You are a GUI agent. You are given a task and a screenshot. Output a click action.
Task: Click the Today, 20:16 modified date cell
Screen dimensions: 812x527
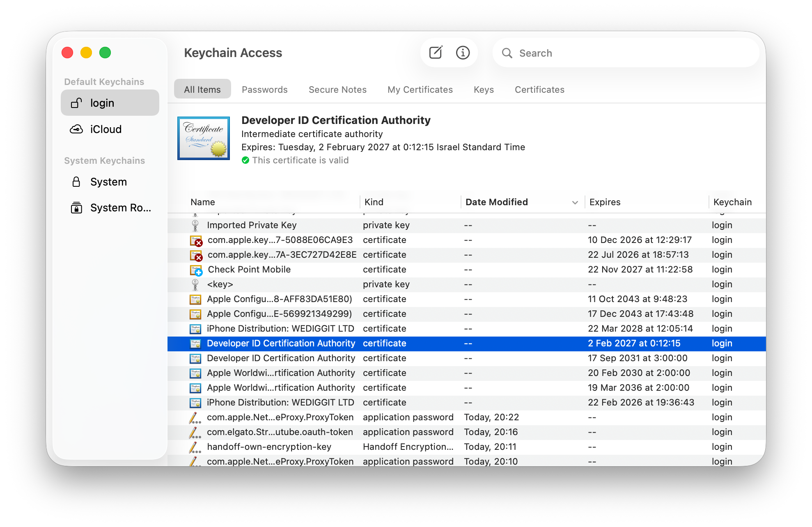pyautogui.click(x=491, y=432)
